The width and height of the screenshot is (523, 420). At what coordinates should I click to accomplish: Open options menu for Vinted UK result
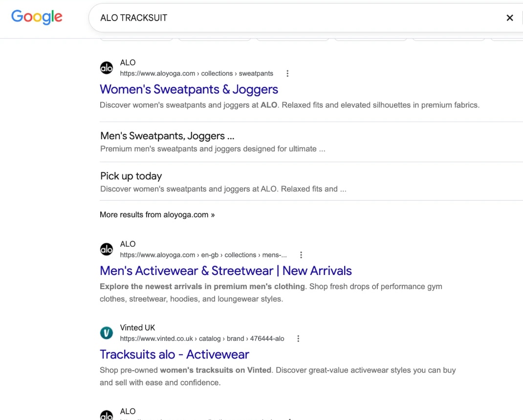(x=298, y=338)
